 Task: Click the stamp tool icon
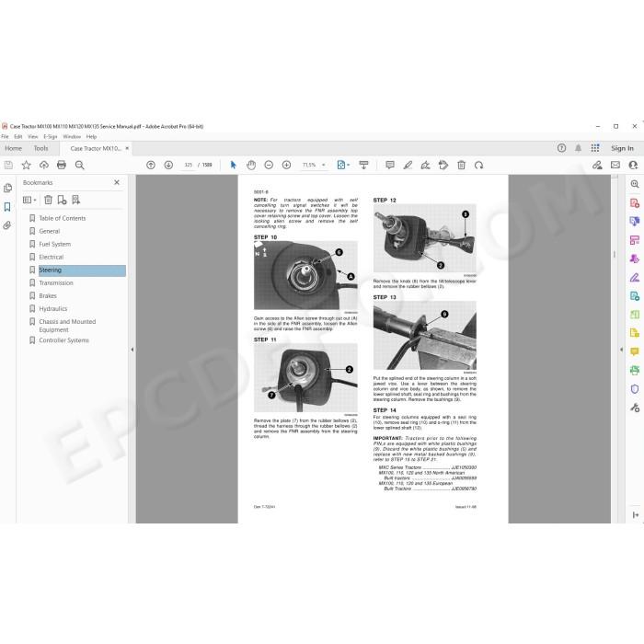coord(443,165)
